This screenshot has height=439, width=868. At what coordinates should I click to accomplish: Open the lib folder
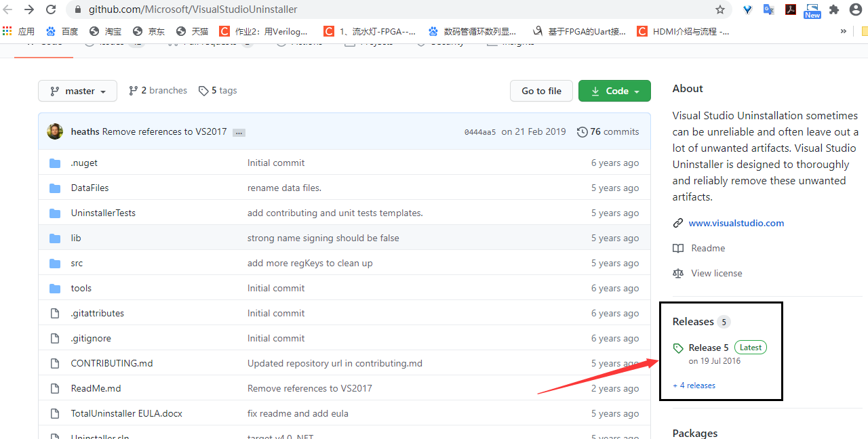(76, 238)
